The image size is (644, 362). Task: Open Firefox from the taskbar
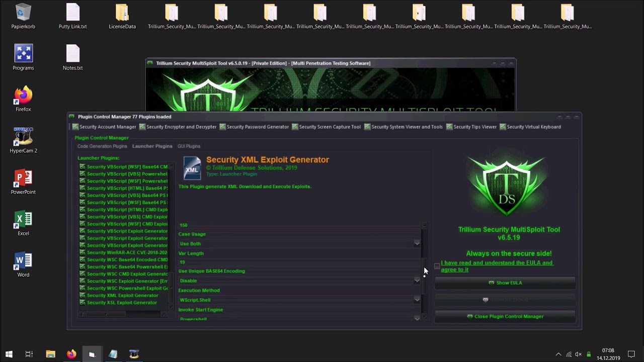(71, 354)
